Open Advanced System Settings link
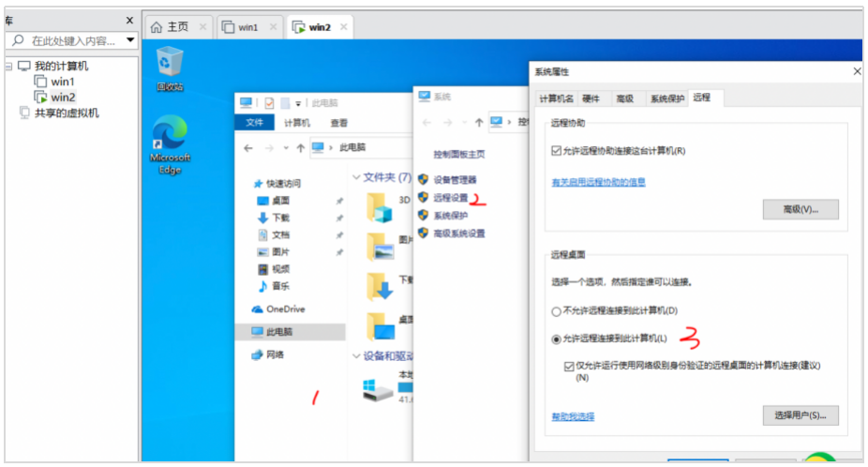 point(458,233)
